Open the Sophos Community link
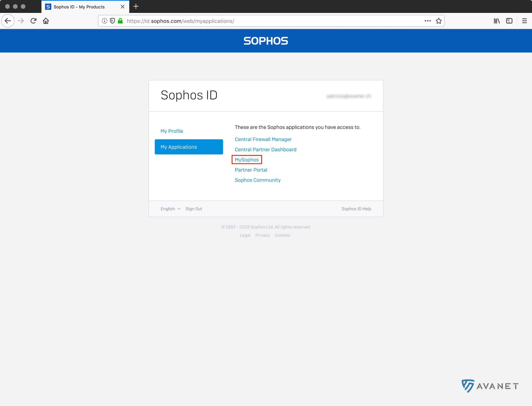 [258, 180]
